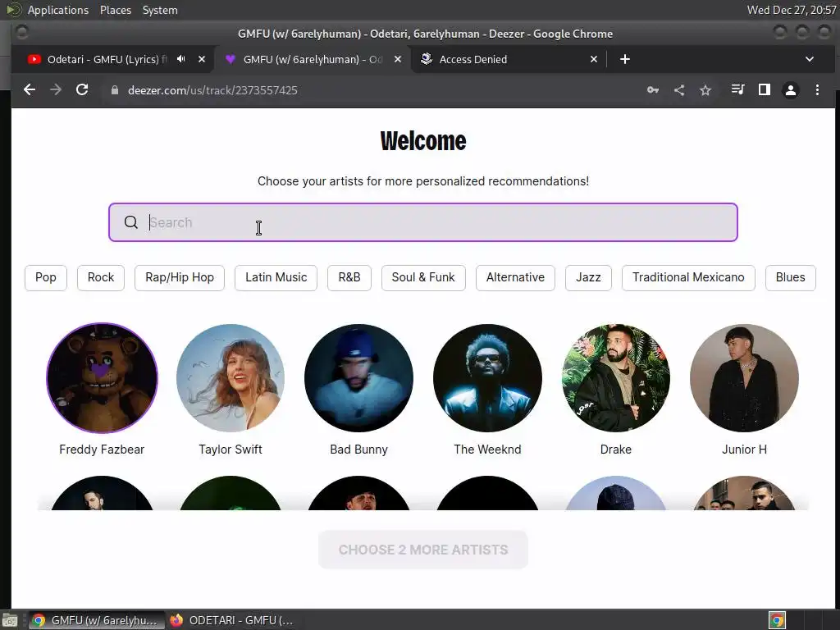Pick the Alternative genre chip

(x=515, y=277)
